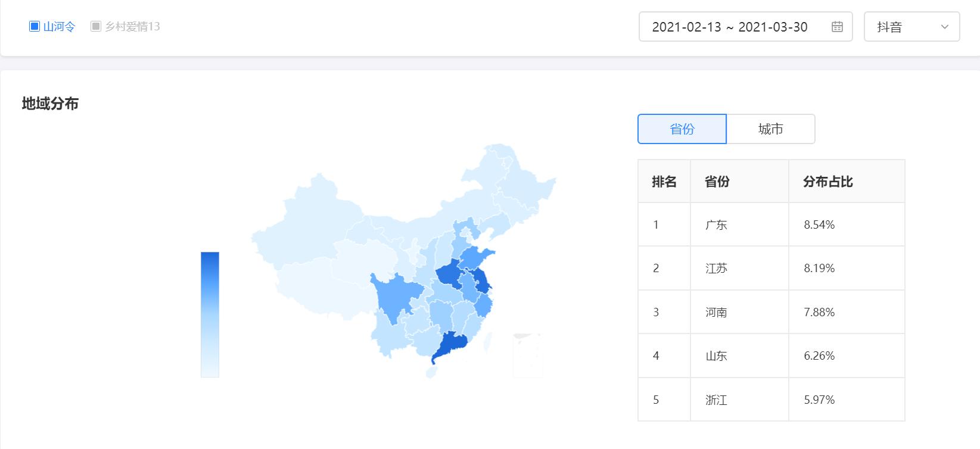
Task: Click the 7.88% value
Action: pyautogui.click(x=819, y=312)
